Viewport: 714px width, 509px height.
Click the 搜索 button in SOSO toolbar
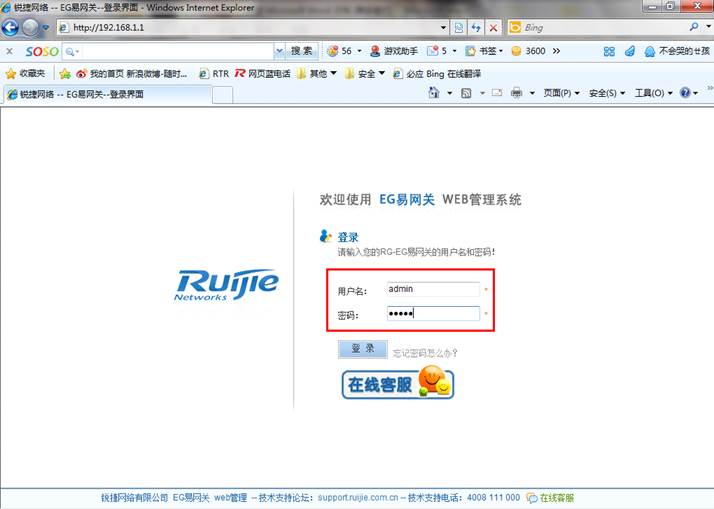tap(301, 51)
